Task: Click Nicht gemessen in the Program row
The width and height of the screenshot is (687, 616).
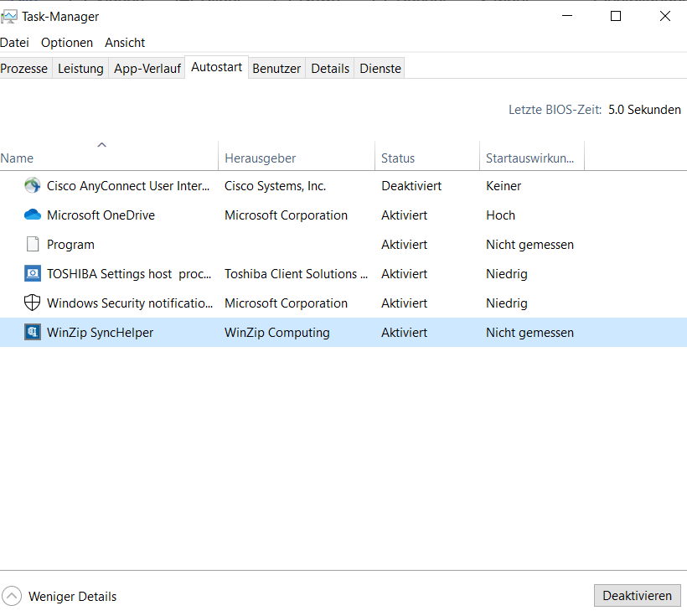Action: [x=529, y=244]
